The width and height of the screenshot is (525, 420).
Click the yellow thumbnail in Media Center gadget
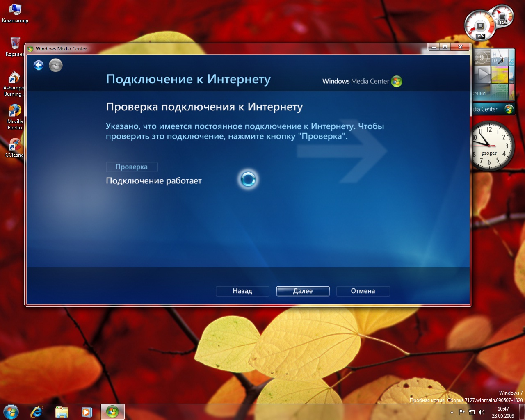click(500, 75)
